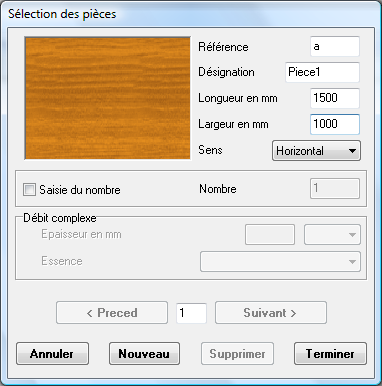Go back using the Preced button
Image resolution: width=382 pixels, height=386 pixels.
tap(112, 313)
